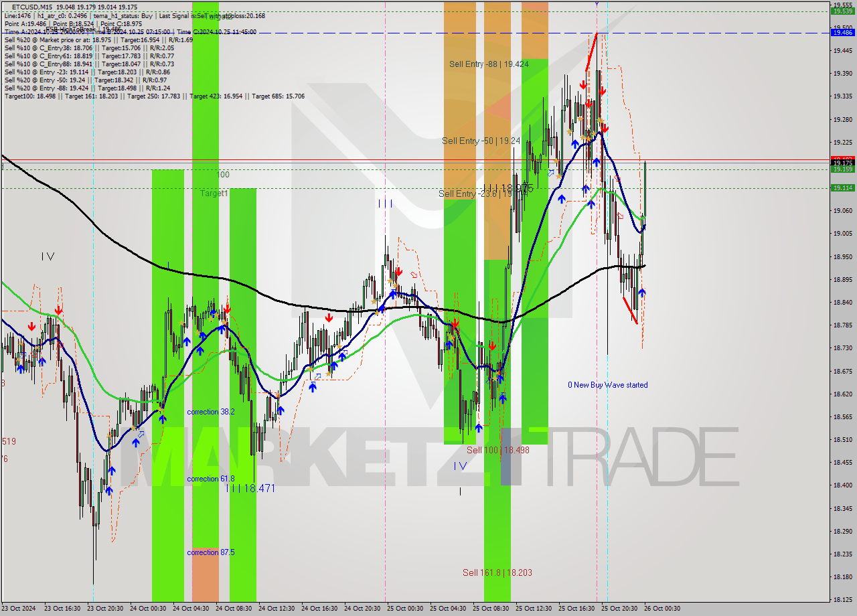857x616 pixels.
Task: Click the red horizontal price line
Action: click(415, 160)
